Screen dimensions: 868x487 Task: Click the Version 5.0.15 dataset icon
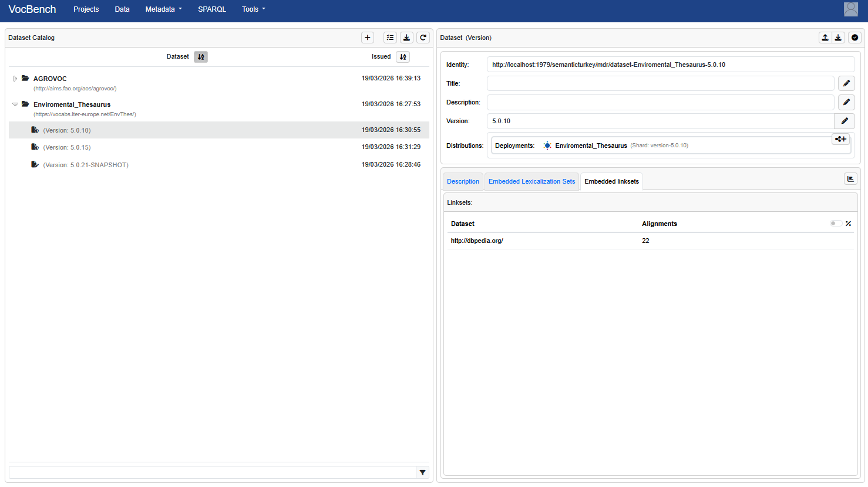tap(35, 147)
